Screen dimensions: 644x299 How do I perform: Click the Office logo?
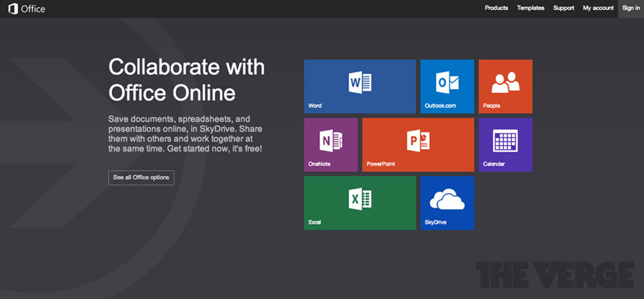tap(26, 8)
